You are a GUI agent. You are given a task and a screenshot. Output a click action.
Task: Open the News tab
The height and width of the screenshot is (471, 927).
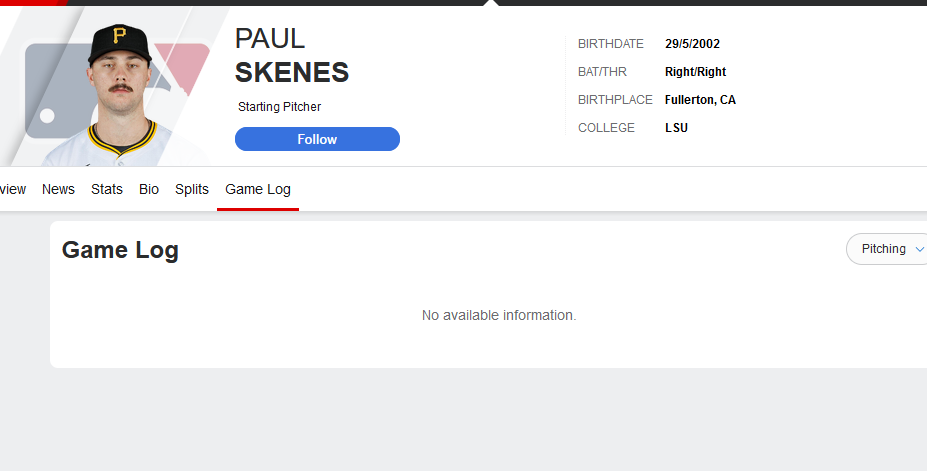[x=58, y=189]
